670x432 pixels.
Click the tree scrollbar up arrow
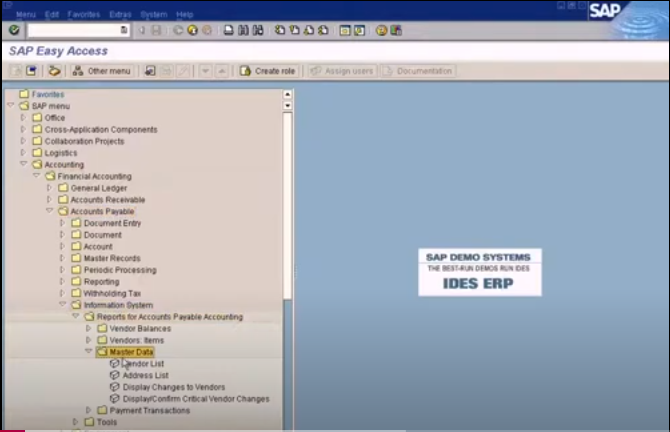point(288,94)
